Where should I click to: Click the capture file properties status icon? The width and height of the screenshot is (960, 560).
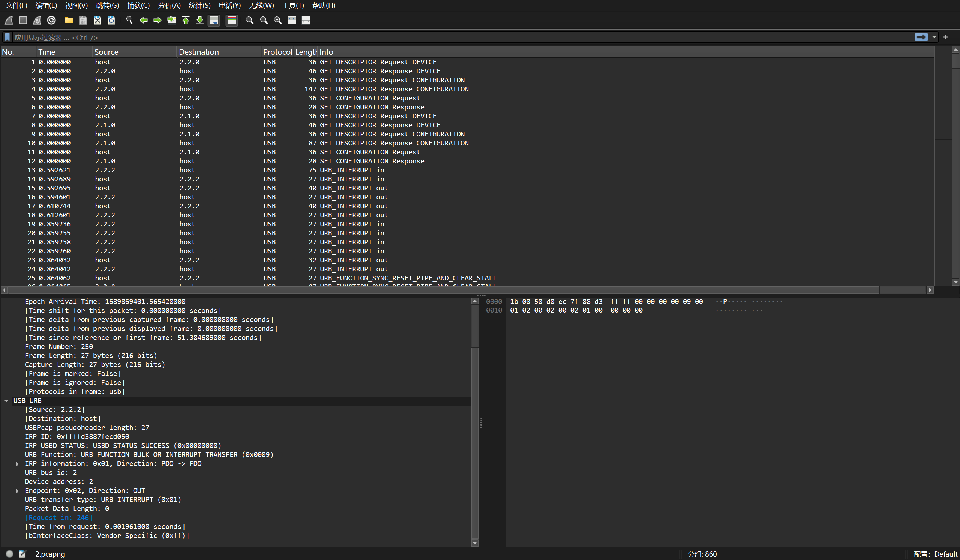click(x=22, y=554)
